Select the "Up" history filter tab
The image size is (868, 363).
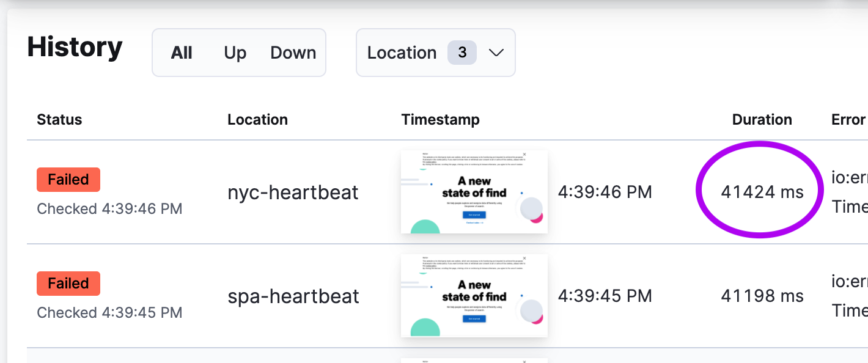[235, 53]
